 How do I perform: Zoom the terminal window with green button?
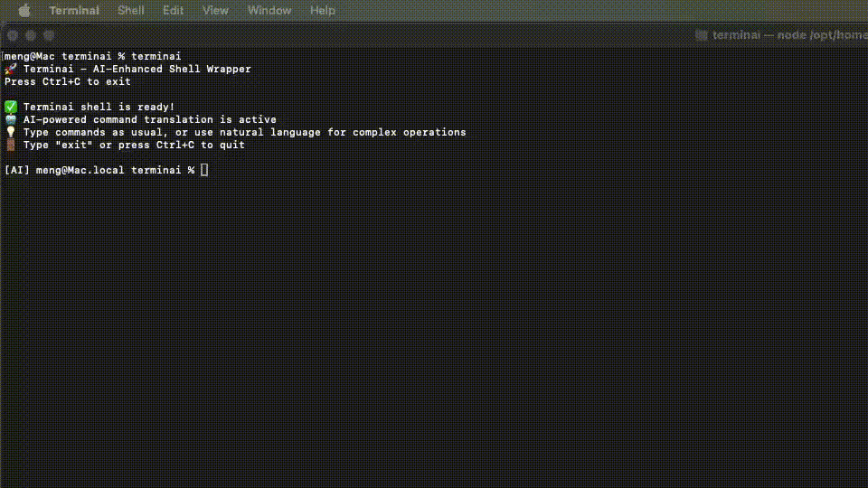(49, 35)
